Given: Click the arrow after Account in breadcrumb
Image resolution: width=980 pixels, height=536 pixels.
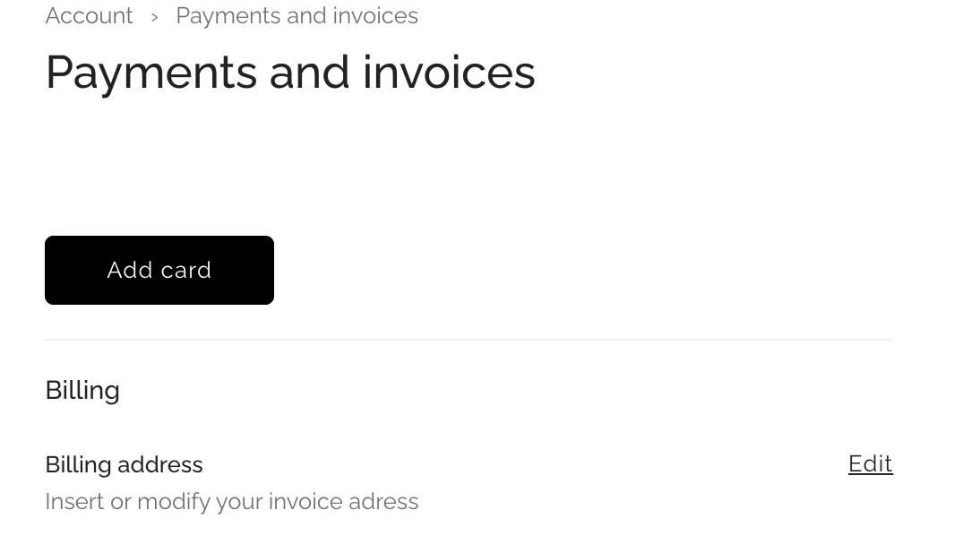Looking at the screenshot, I should pyautogui.click(x=155, y=17).
